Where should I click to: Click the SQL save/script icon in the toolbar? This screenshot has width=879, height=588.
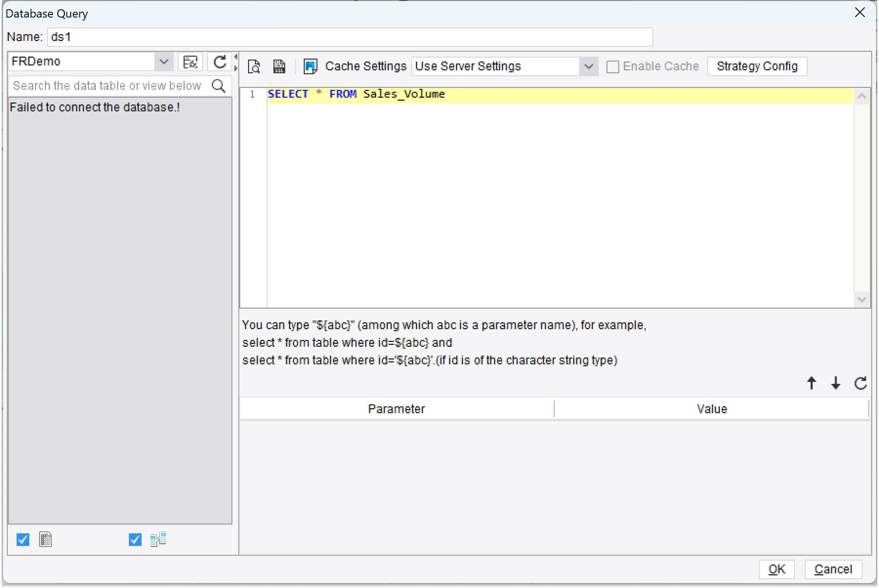(279, 66)
